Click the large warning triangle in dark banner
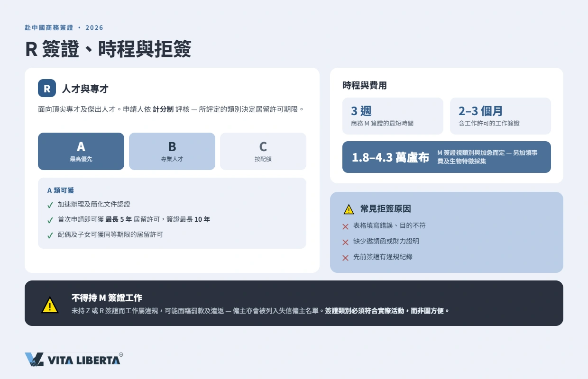588x379 pixels. (x=50, y=305)
